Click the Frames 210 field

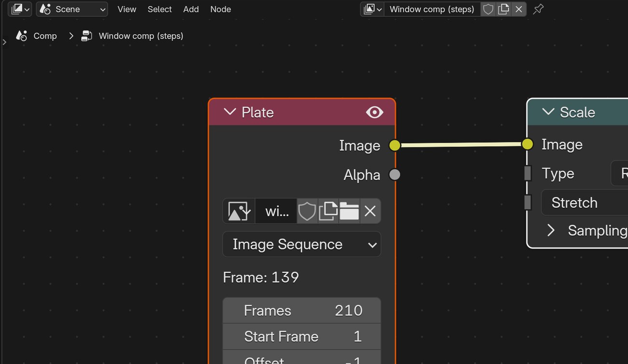pos(301,310)
